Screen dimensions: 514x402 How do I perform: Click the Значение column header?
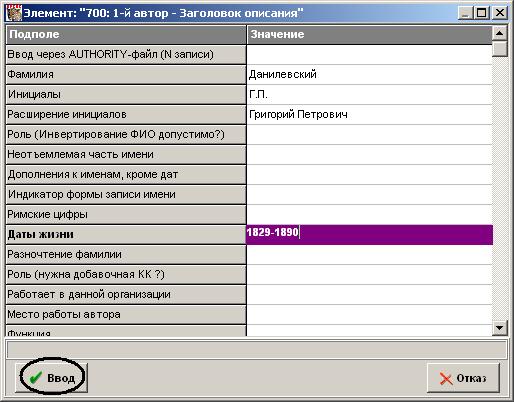pyautogui.click(x=369, y=35)
